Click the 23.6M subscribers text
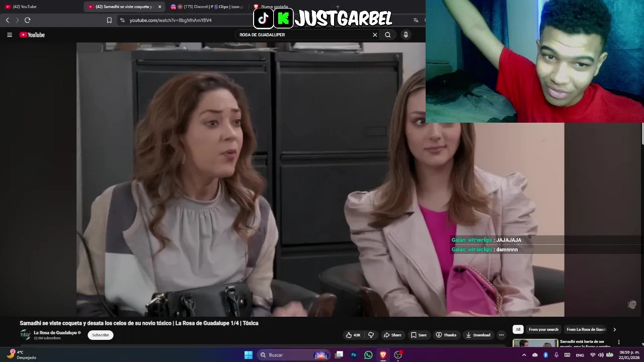 pyautogui.click(x=47, y=338)
